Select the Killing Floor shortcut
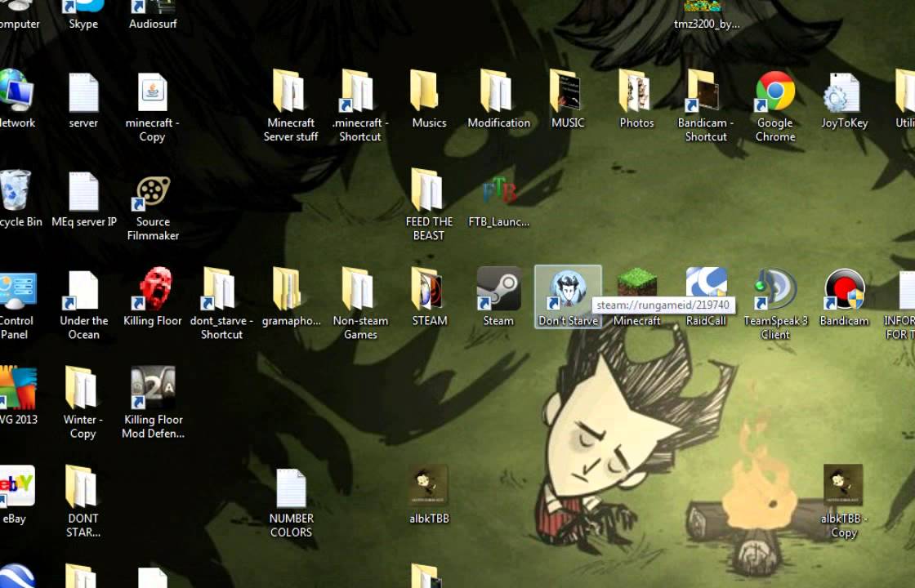The height and width of the screenshot is (588, 915). tap(153, 296)
